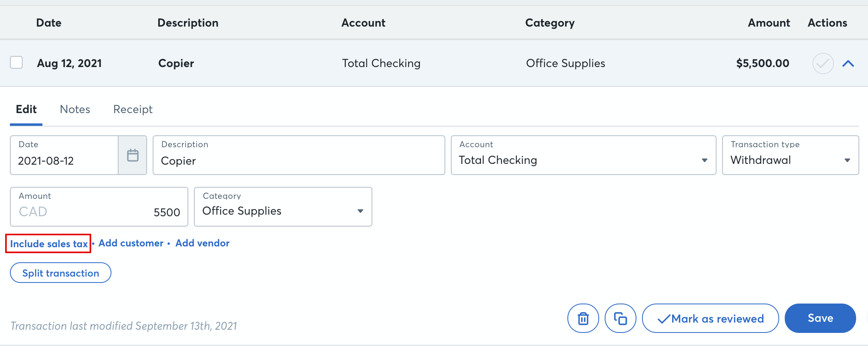The width and height of the screenshot is (868, 346).
Task: Click the Add vendor link
Action: point(202,243)
